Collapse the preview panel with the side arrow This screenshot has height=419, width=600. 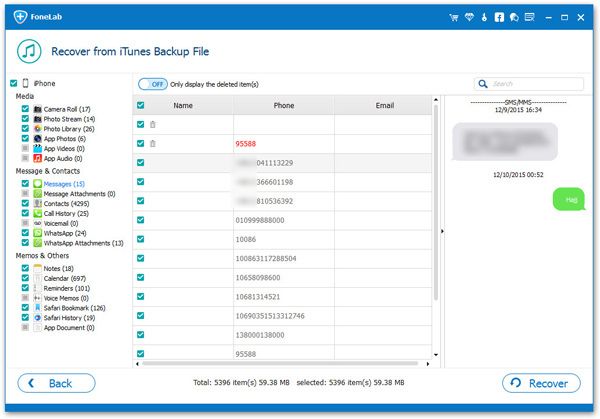pyautogui.click(x=442, y=231)
